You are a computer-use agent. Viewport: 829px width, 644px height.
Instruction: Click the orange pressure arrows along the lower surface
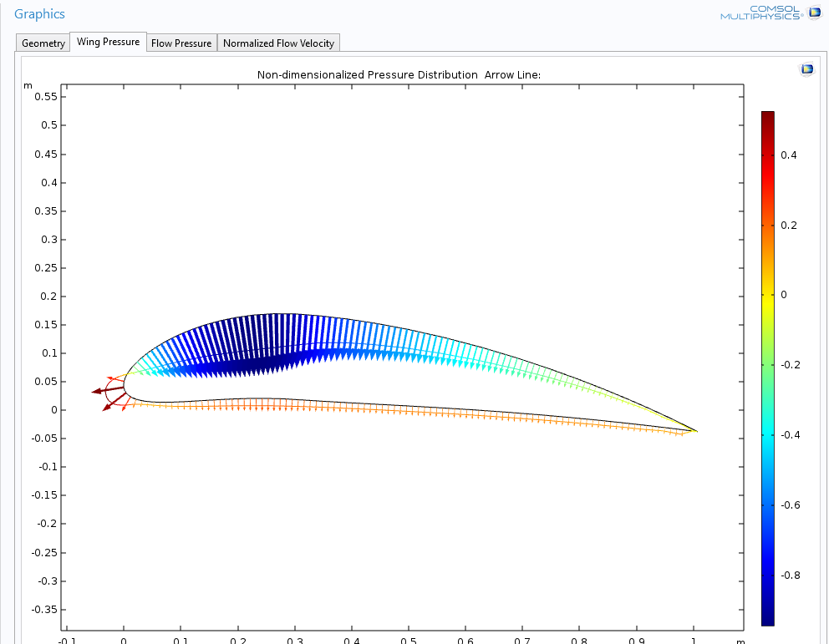pyautogui.click(x=402, y=410)
